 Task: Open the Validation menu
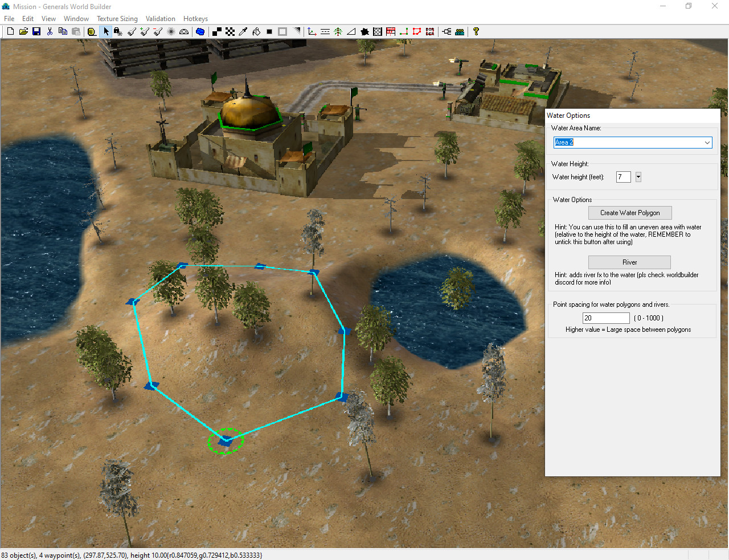click(x=161, y=19)
